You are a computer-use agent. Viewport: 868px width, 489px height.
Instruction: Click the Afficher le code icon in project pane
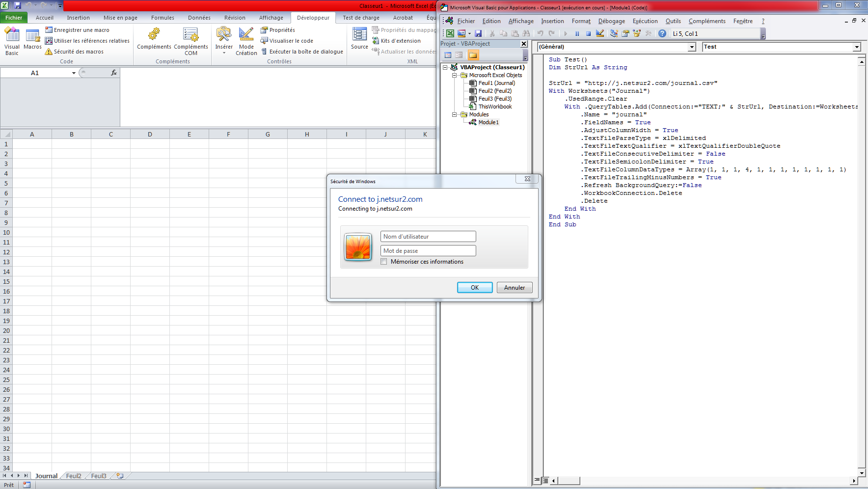[x=448, y=55]
